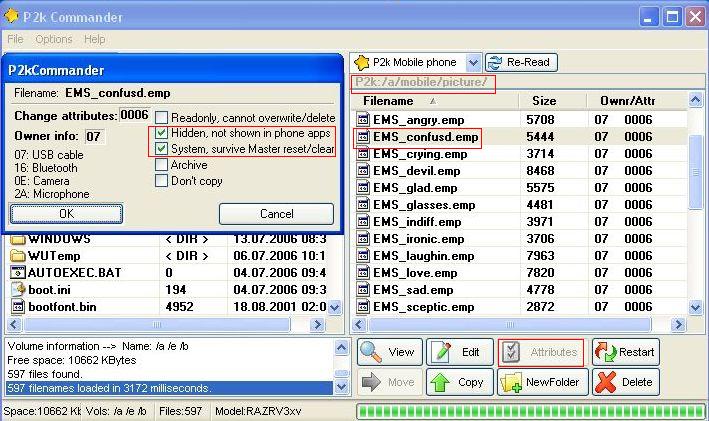The height and width of the screenshot is (421, 709).
Task: Click the file icon of EMS_laughin.emp
Action: tap(363, 256)
